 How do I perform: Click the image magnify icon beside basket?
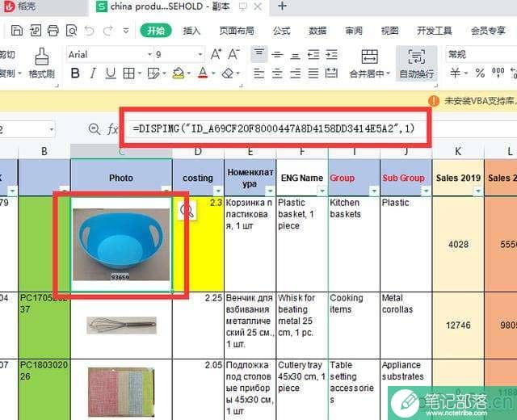tap(187, 210)
